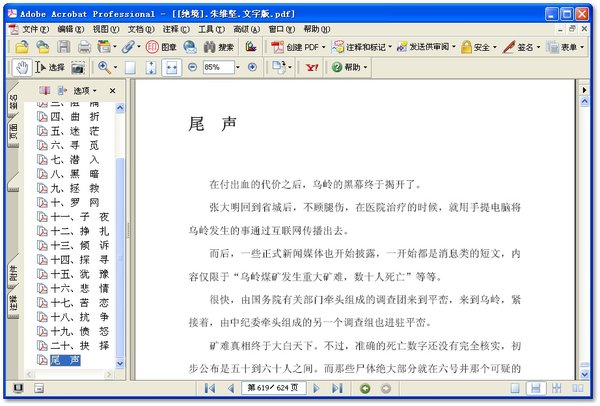The image size is (600, 406).
Task: Select bookmark 十、罗 网
Action: [68, 202]
